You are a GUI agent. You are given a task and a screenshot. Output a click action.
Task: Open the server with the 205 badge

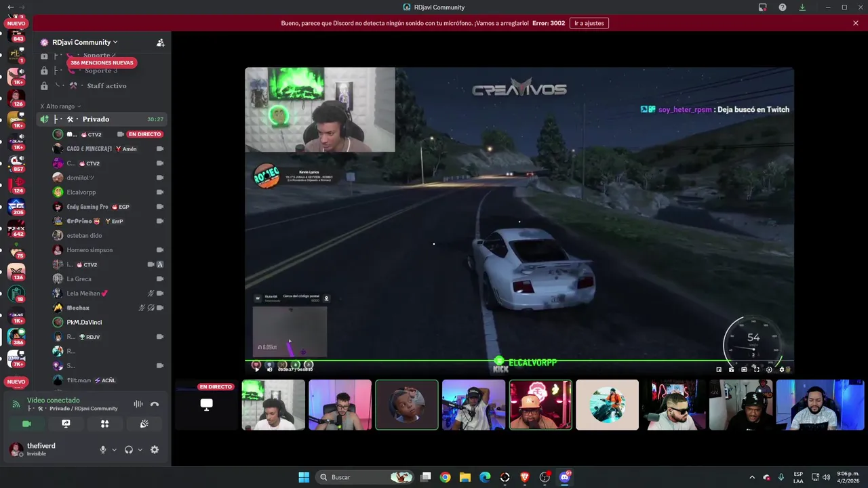[x=16, y=205]
